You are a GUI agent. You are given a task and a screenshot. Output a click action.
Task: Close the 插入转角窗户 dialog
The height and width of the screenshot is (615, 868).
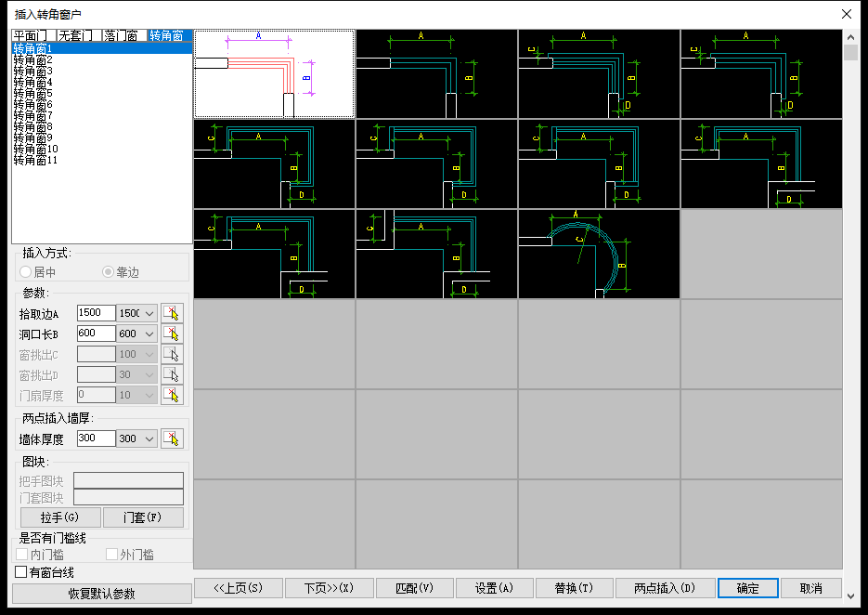coord(847,14)
